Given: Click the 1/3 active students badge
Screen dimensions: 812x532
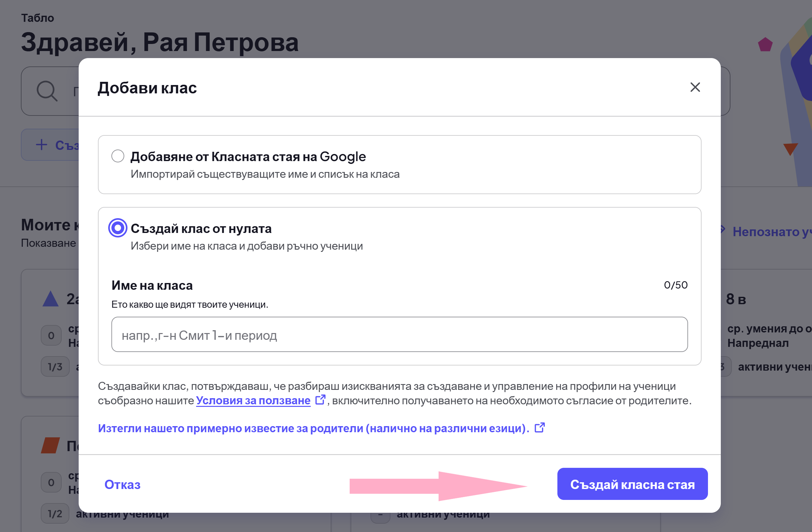Looking at the screenshot, I should click(x=55, y=367).
